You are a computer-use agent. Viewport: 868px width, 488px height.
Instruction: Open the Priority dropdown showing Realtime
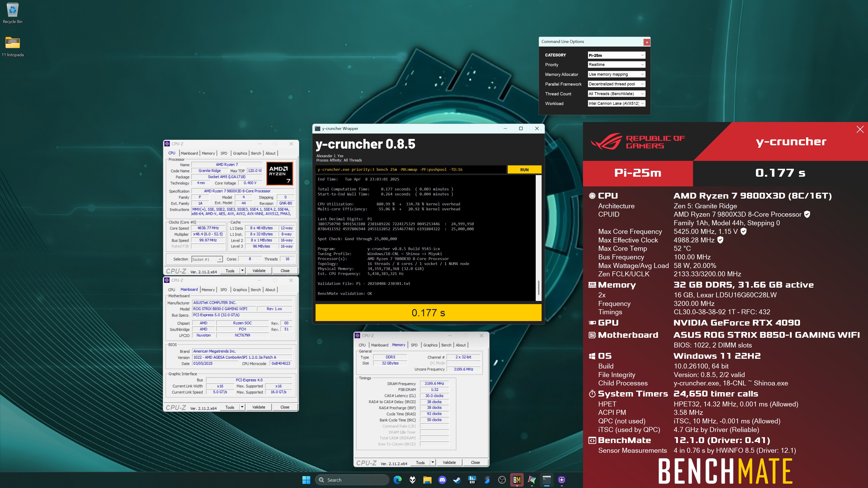616,65
